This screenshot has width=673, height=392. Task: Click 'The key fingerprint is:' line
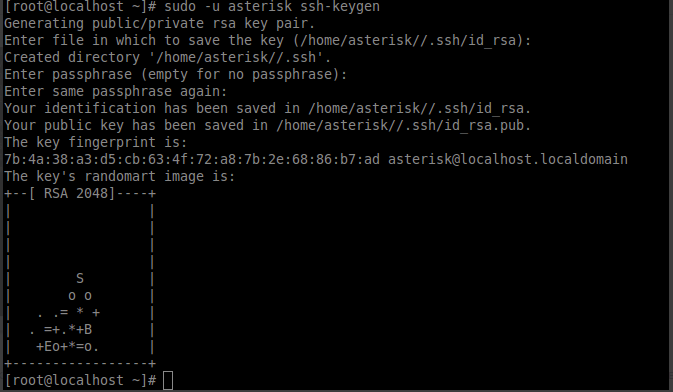(x=96, y=142)
